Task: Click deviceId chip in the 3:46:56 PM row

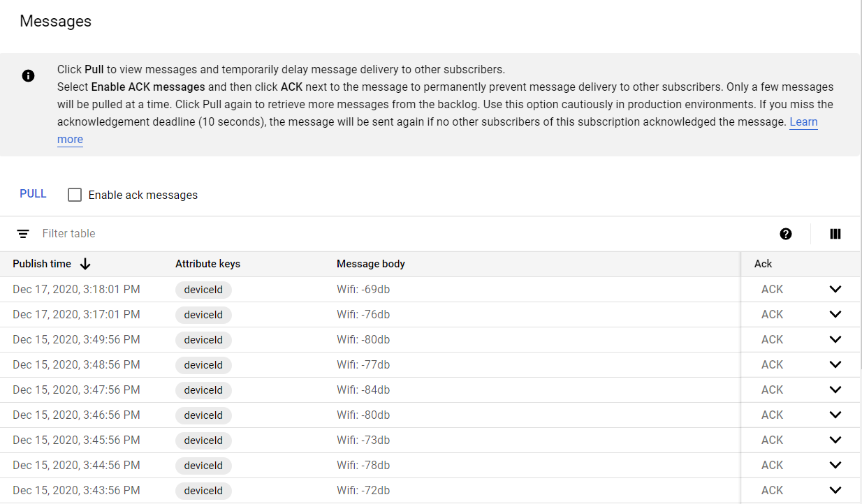Action: (x=203, y=415)
